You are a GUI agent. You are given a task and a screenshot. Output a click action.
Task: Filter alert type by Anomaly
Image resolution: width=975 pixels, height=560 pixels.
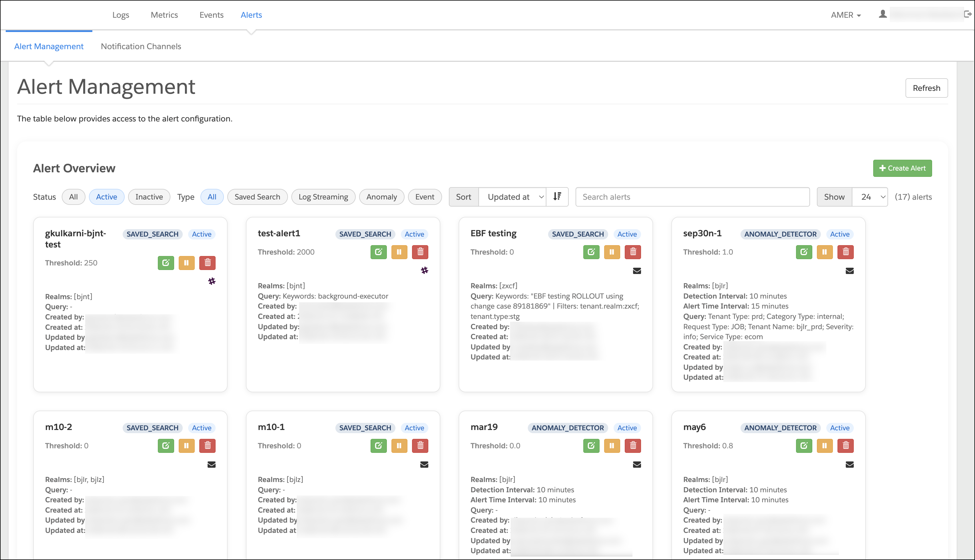pyautogui.click(x=381, y=197)
